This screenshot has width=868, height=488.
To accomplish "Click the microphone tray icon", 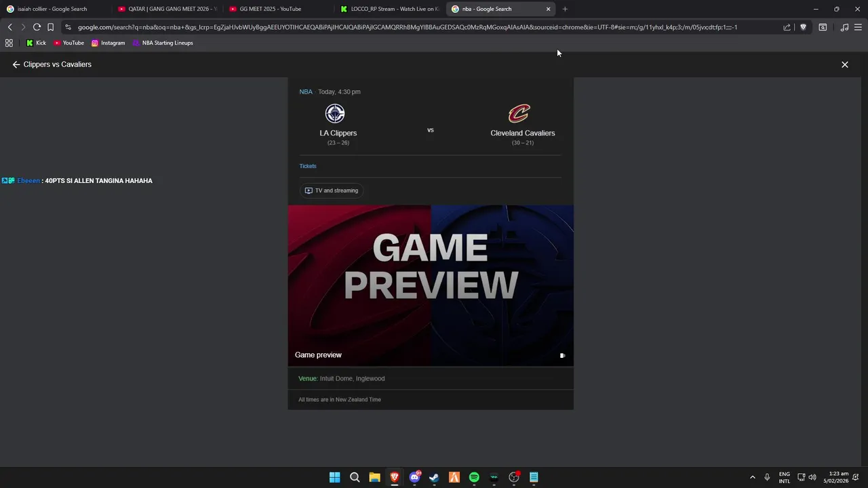I will tap(767, 477).
